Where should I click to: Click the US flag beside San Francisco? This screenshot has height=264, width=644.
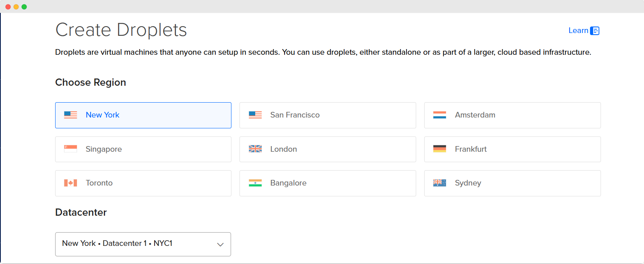point(255,115)
